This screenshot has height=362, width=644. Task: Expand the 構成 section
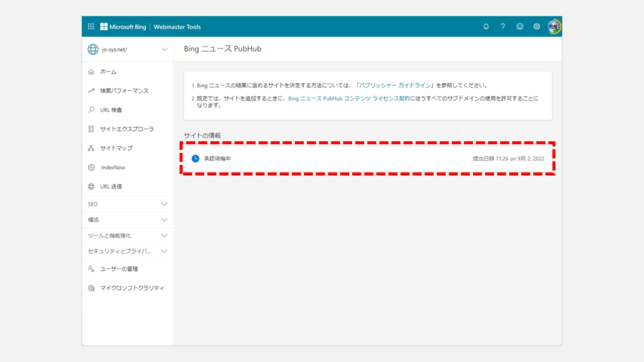128,220
